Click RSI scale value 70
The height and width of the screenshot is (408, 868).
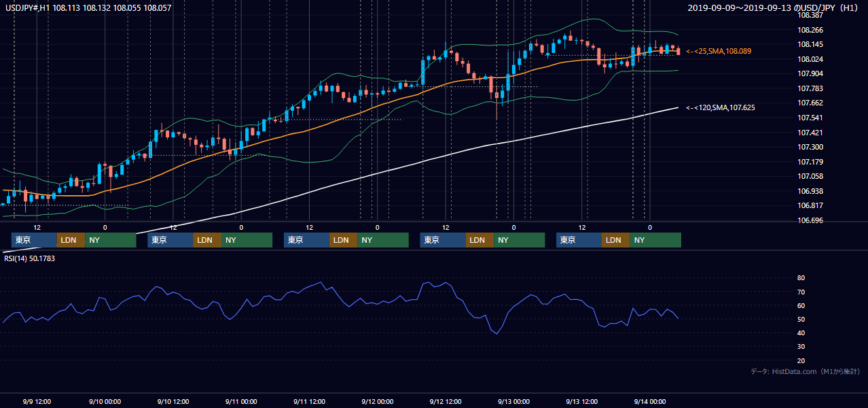coord(801,292)
